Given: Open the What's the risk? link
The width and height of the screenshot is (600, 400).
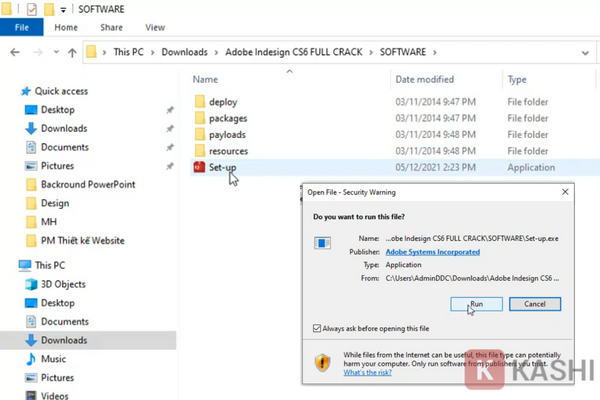Looking at the screenshot, I should [x=367, y=372].
